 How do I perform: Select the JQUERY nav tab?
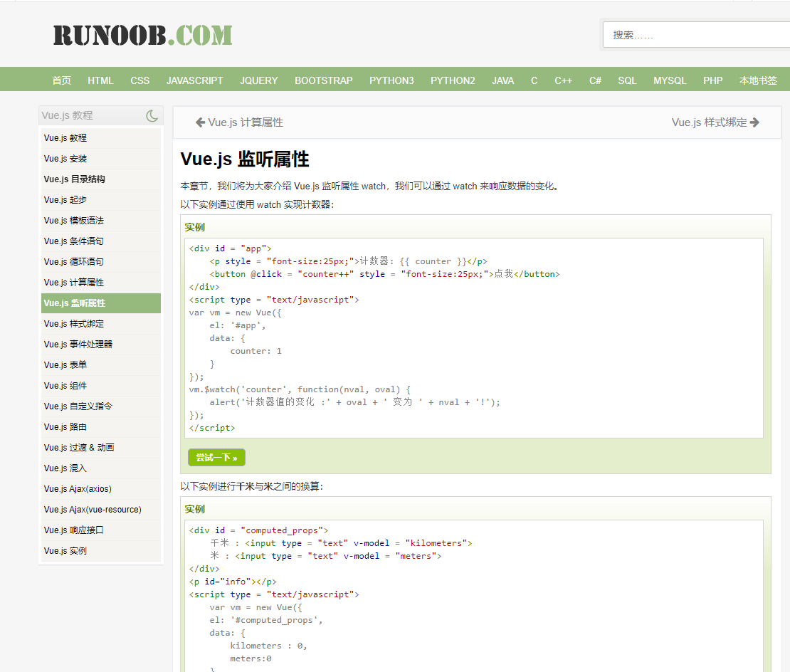pos(258,80)
